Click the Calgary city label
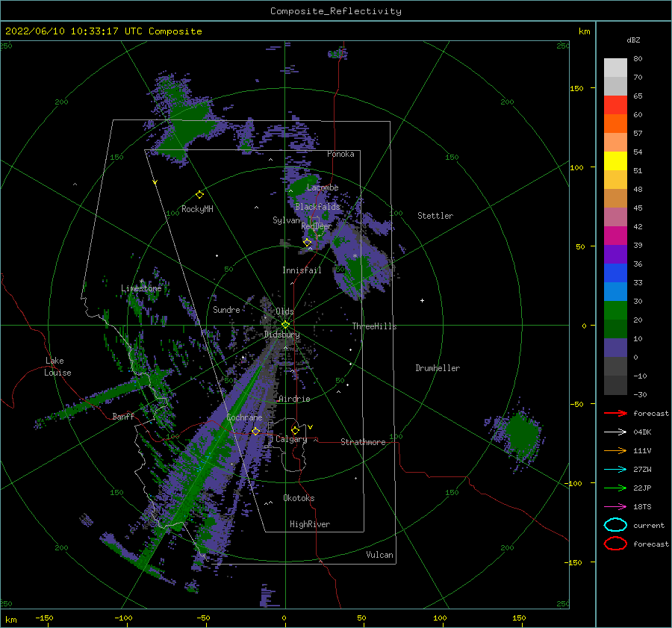This screenshot has width=672, height=628. [x=291, y=439]
